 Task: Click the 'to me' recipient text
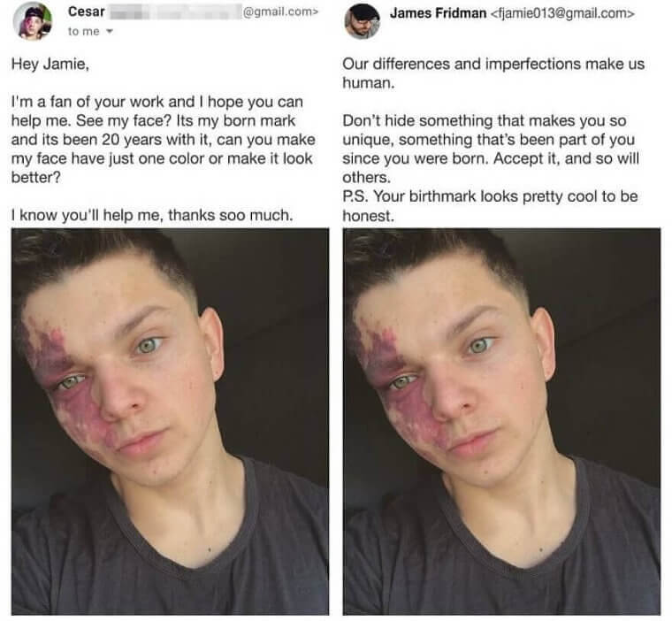click(x=84, y=31)
